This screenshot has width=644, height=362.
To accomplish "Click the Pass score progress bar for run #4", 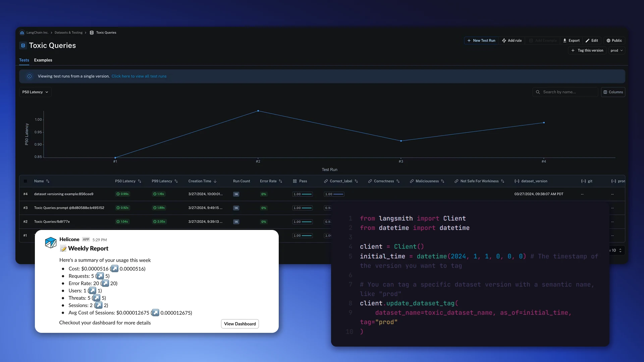I will tap(302, 194).
